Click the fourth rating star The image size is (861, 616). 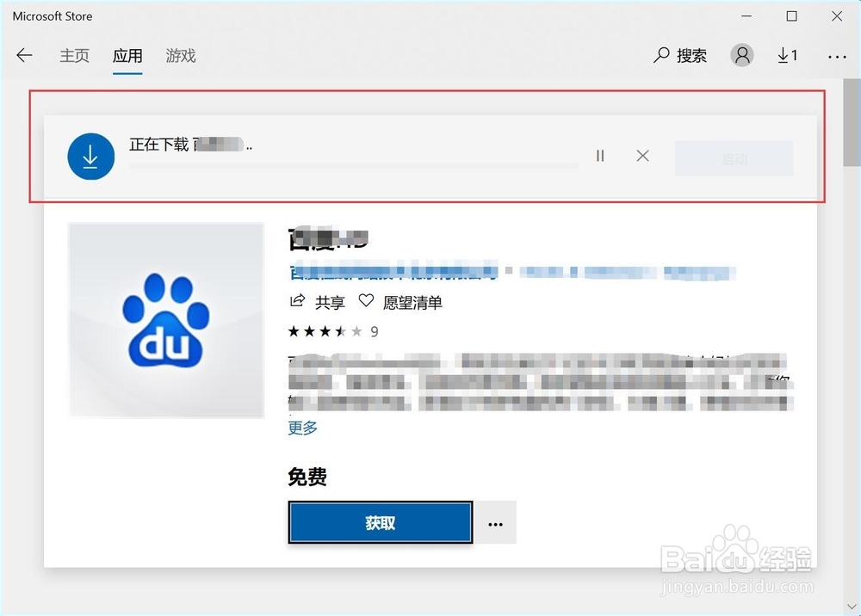(341, 330)
